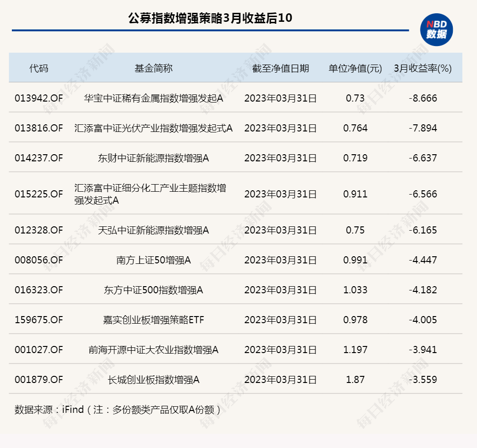Screen dimensions: 477x448
Task: Click the 单位净值(元) column header
Action: pos(355,68)
